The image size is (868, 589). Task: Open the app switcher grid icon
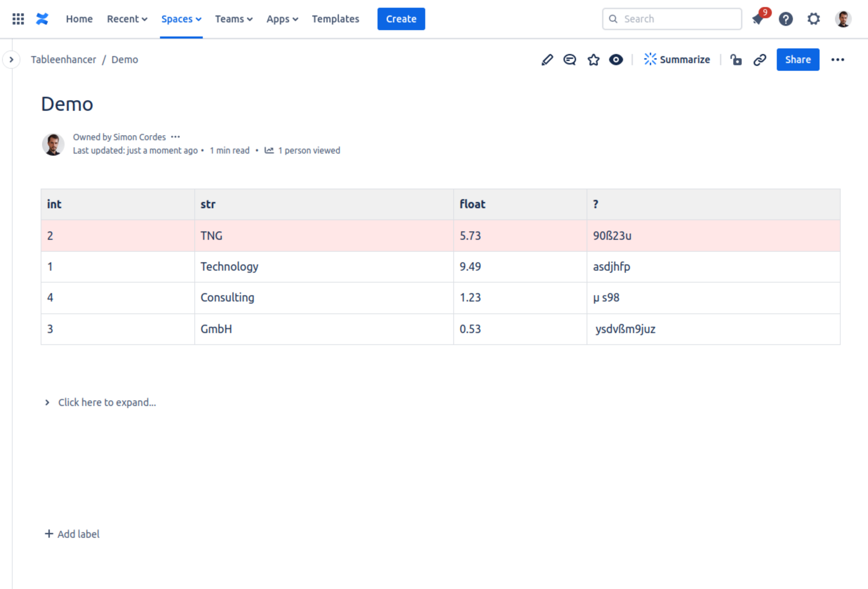(x=18, y=19)
